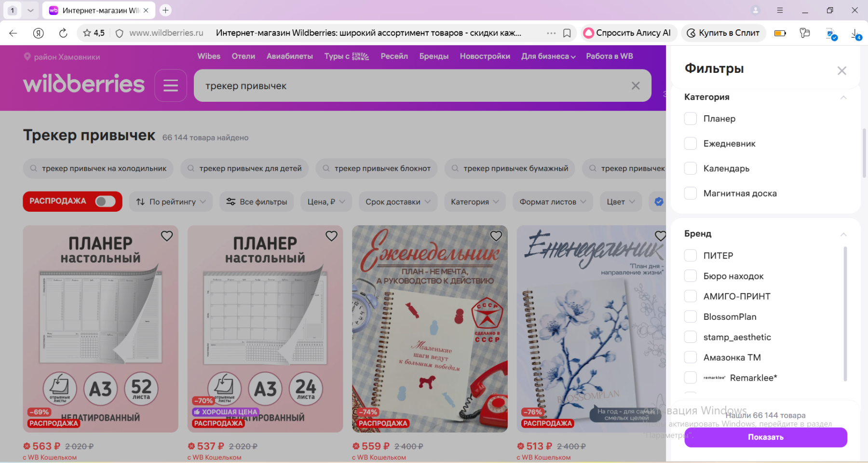Screen dimensions: 868x463
Task: Toggle the Распродажа sale switch
Action: (105, 202)
